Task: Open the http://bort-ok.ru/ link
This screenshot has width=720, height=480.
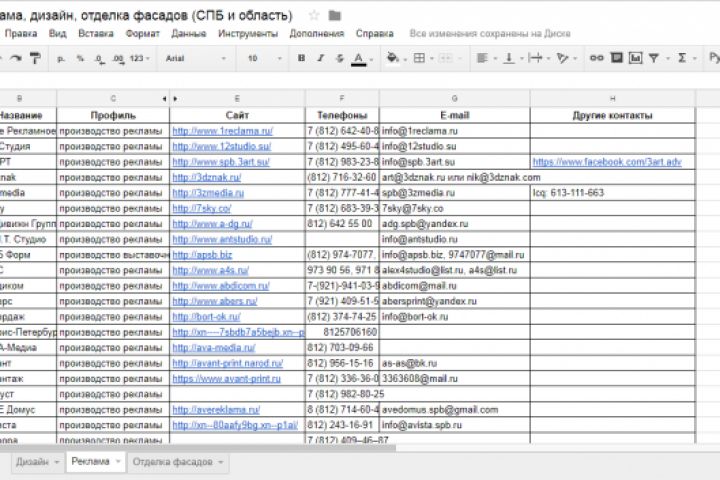Action: (x=206, y=317)
